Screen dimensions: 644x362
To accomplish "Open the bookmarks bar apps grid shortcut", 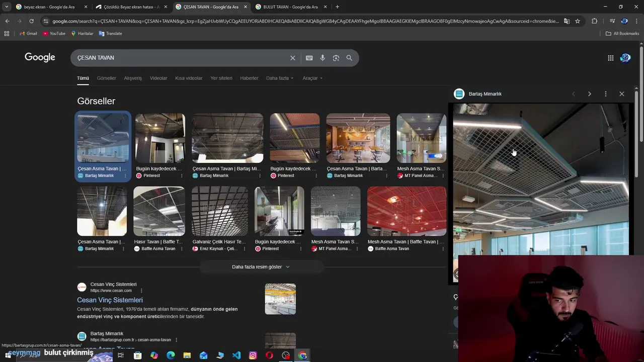I will [7, 34].
